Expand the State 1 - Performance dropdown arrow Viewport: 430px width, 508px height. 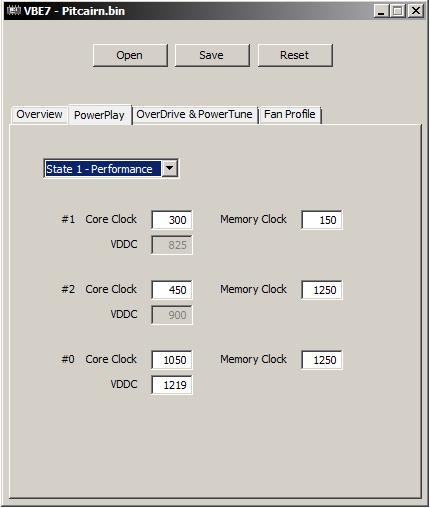(x=170, y=169)
